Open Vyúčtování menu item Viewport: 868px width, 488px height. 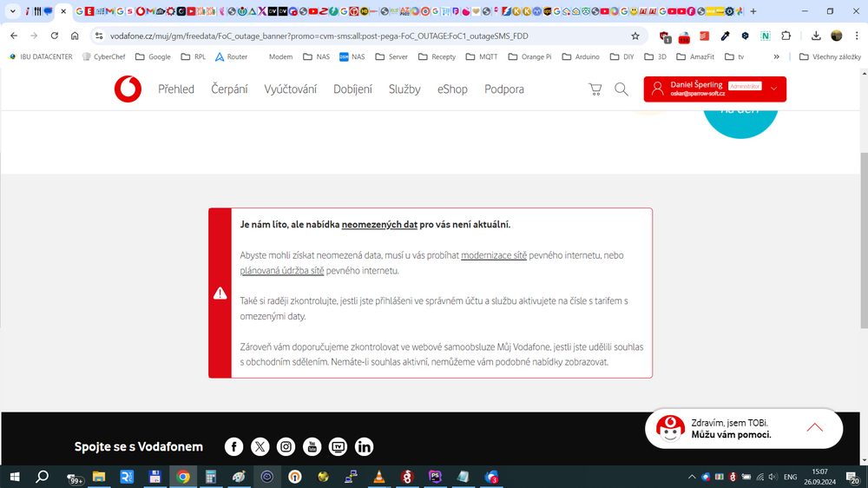coord(290,89)
